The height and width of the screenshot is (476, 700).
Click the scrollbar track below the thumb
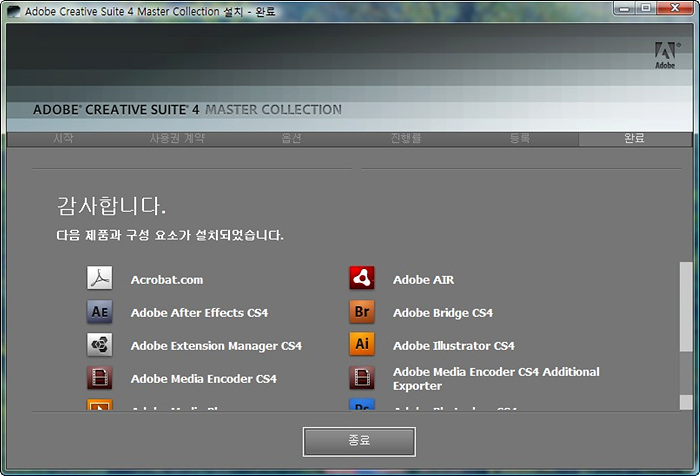686,373
